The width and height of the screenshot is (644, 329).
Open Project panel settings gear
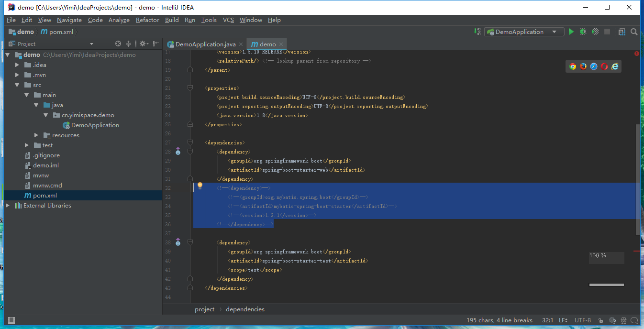pyautogui.click(x=143, y=44)
